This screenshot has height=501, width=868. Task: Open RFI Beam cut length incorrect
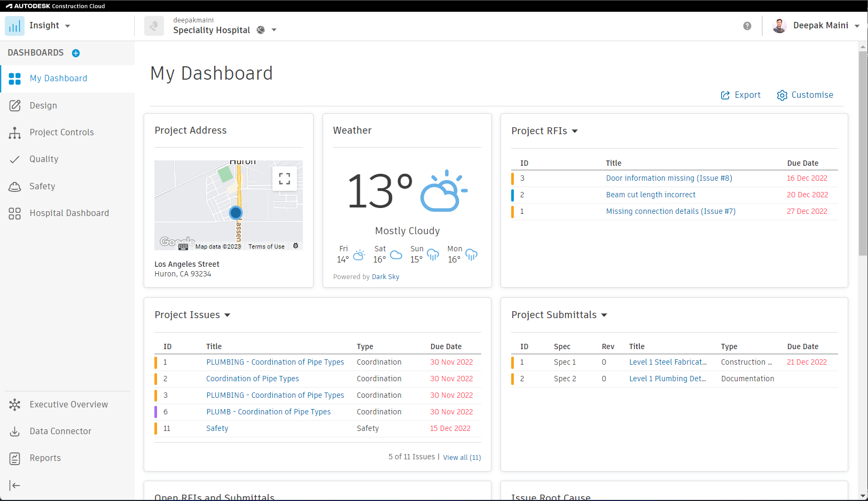pos(651,195)
